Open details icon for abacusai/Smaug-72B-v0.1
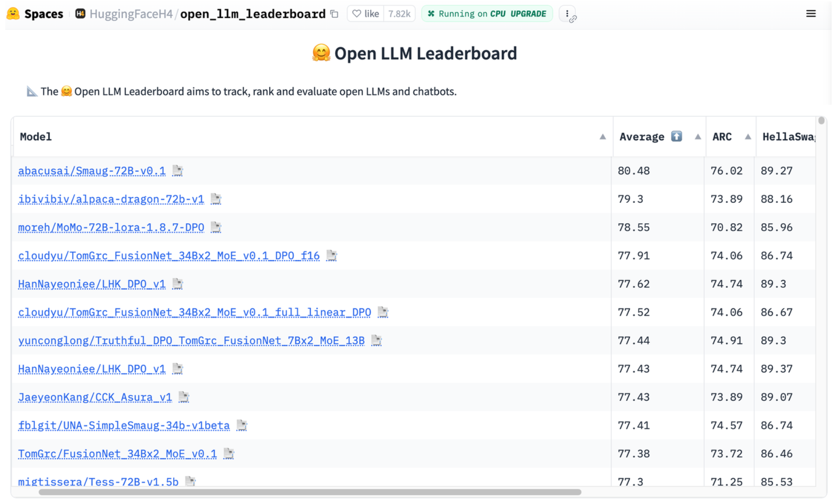The width and height of the screenshot is (834, 504). [x=177, y=171]
